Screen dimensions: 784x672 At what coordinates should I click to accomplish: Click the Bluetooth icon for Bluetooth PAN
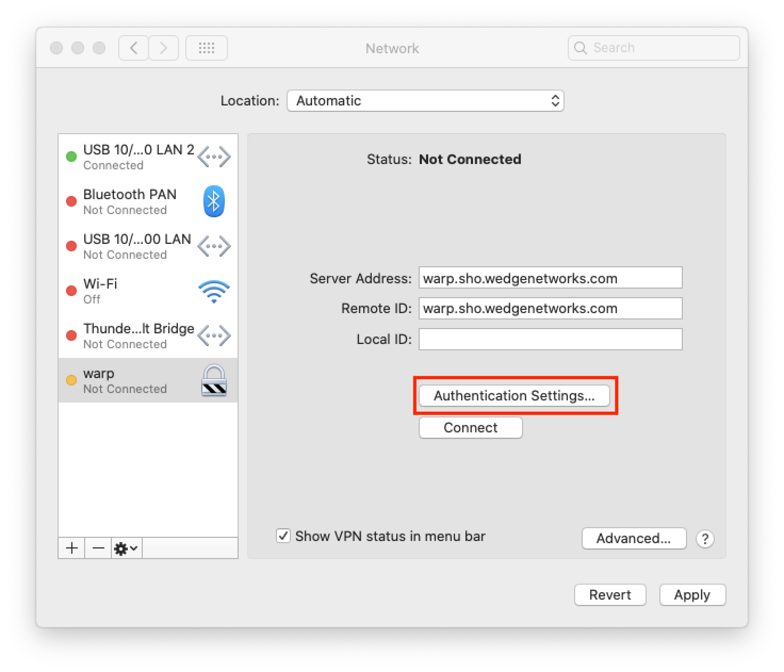[214, 202]
